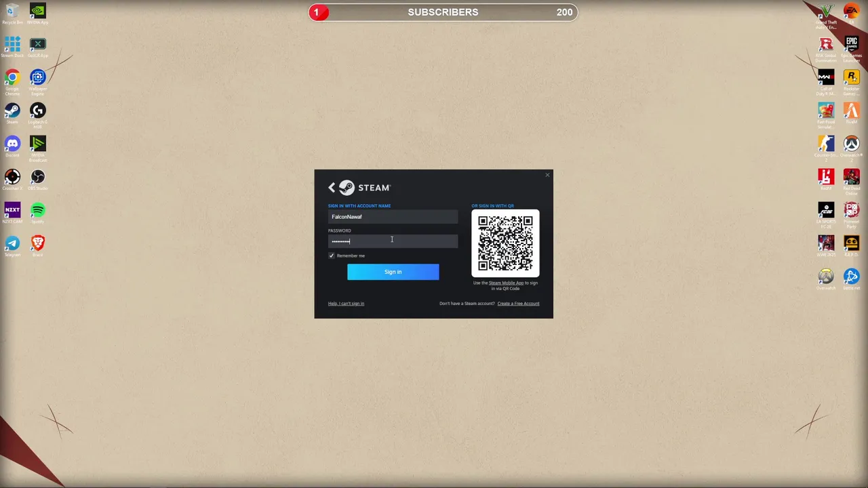Click the blue Sign in button

click(x=393, y=272)
